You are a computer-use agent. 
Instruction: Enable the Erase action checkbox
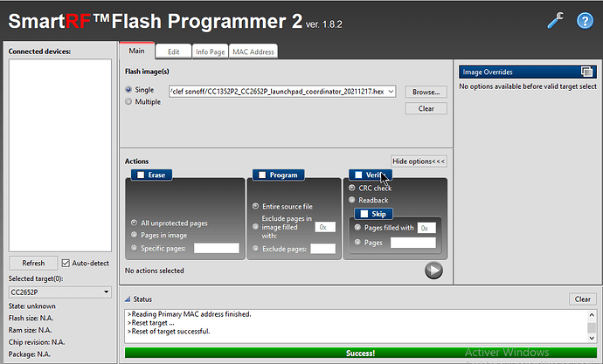tap(141, 175)
